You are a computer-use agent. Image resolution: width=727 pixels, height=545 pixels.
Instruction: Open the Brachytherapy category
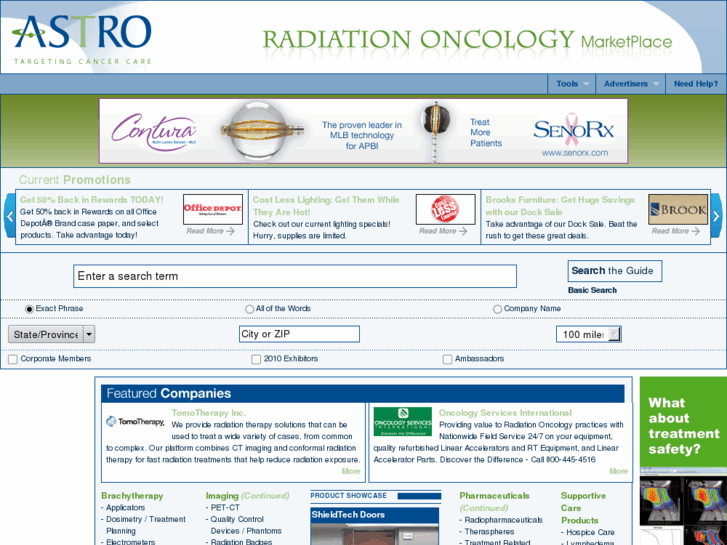tap(132, 496)
